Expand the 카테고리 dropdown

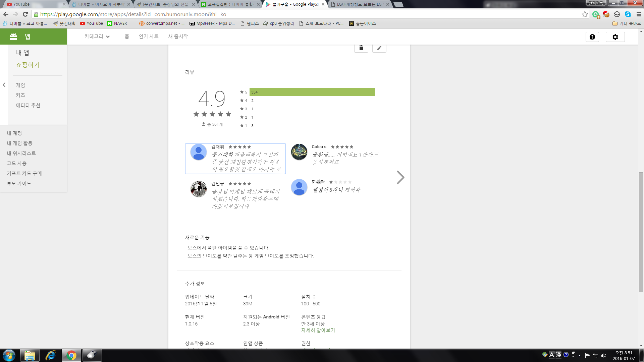point(97,37)
